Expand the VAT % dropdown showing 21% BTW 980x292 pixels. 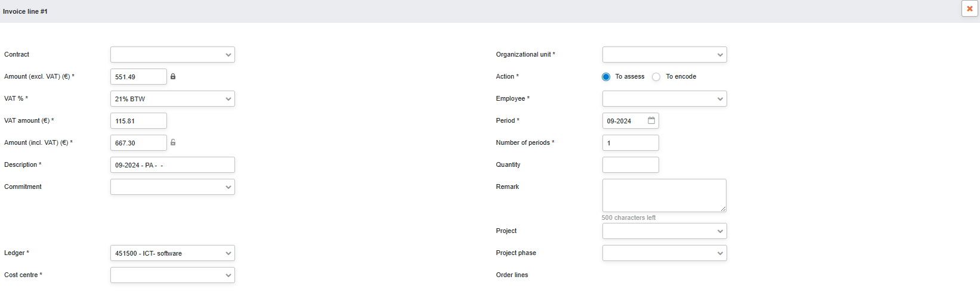[x=172, y=98]
